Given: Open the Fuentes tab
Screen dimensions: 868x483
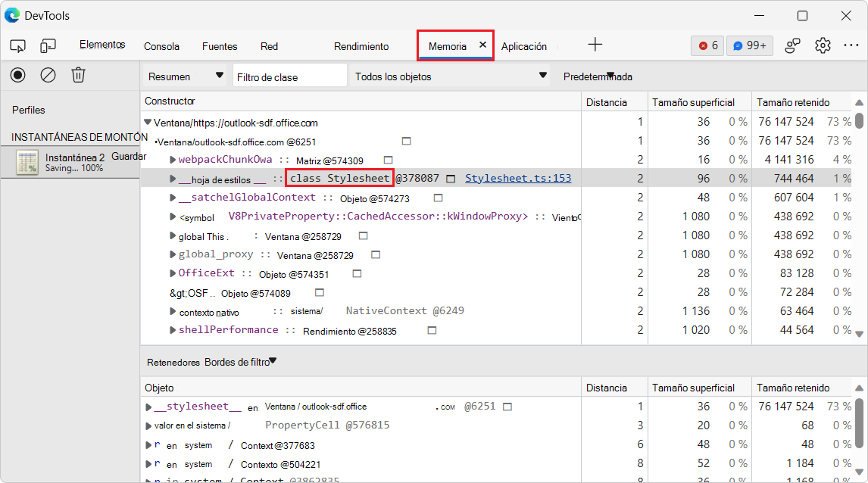Looking at the screenshot, I should pyautogui.click(x=220, y=46).
